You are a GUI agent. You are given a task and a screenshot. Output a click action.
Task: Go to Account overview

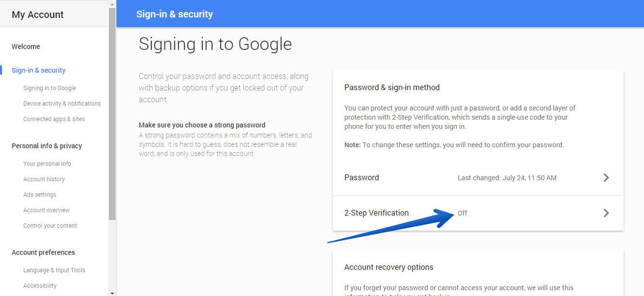pyautogui.click(x=47, y=210)
